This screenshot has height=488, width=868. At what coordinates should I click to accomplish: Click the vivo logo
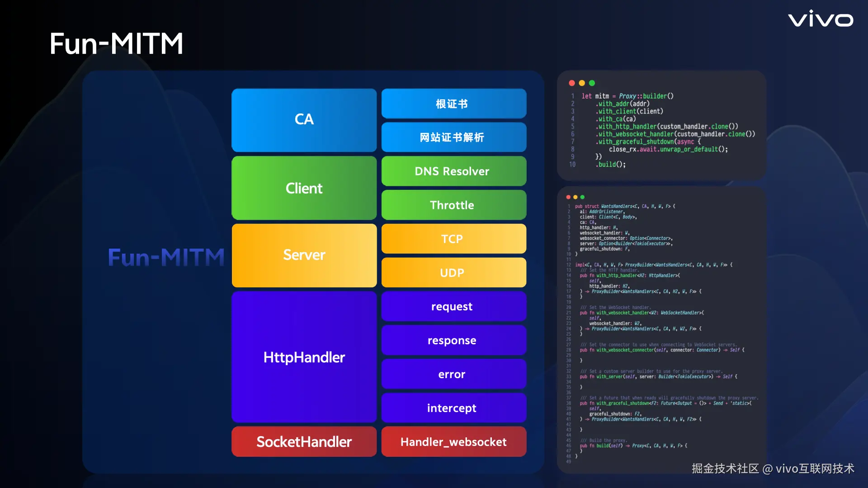tap(821, 19)
